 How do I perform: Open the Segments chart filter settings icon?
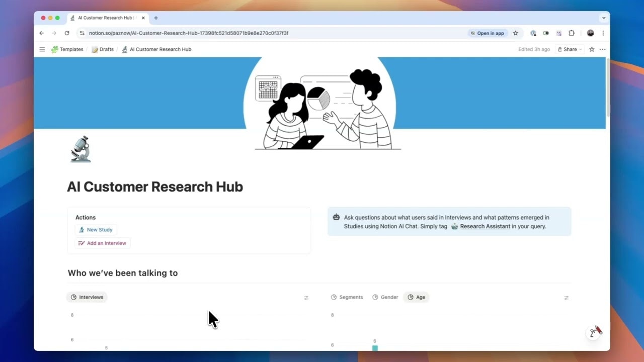[x=566, y=297]
